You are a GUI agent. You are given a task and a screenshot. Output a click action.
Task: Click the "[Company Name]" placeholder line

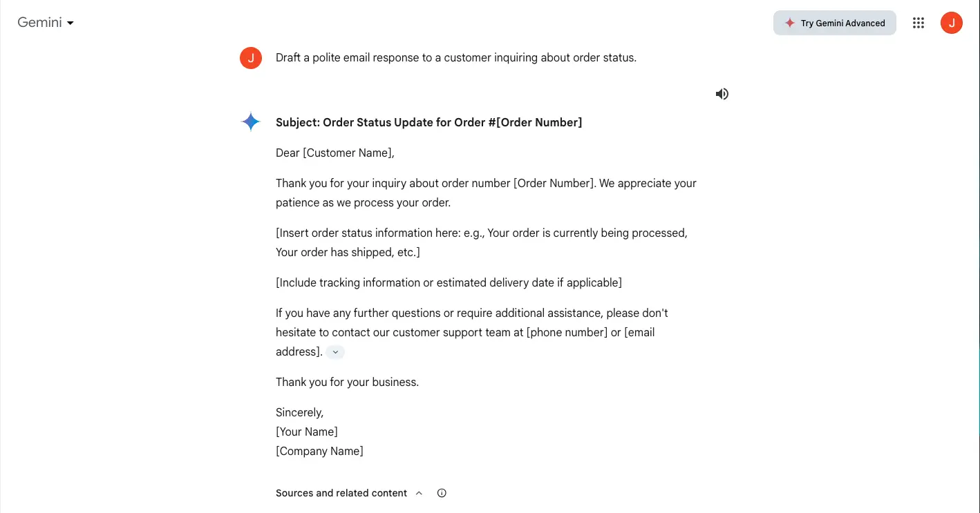point(319,451)
